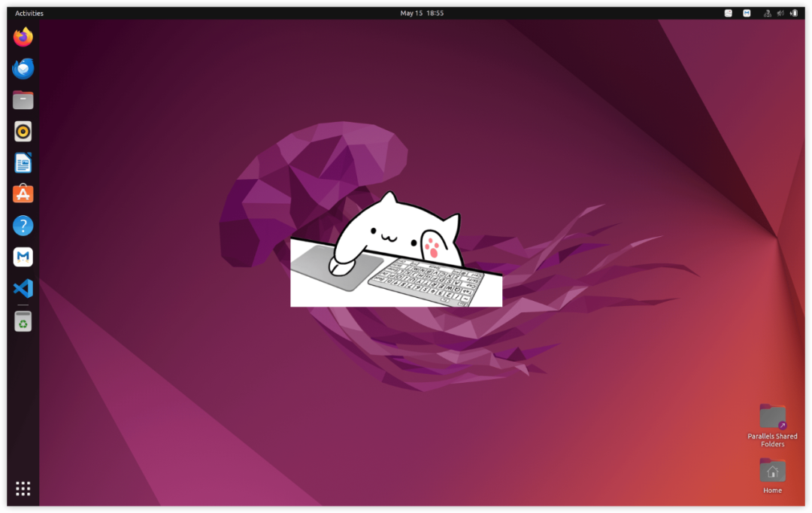
Task: Open the Home folder desktop icon
Action: (772, 475)
